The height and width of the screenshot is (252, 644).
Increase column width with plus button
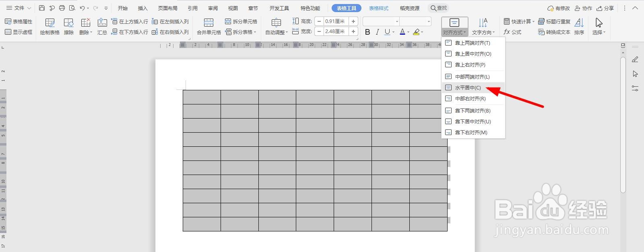(353, 31)
